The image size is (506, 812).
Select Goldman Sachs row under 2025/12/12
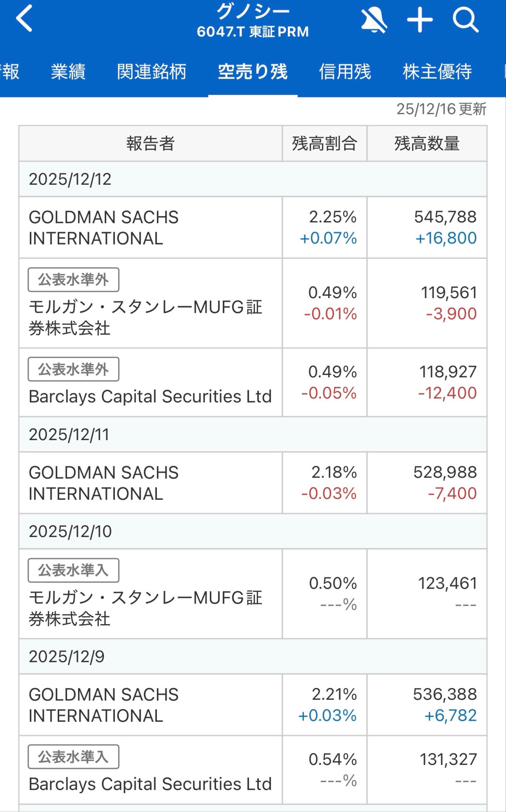tap(150, 228)
